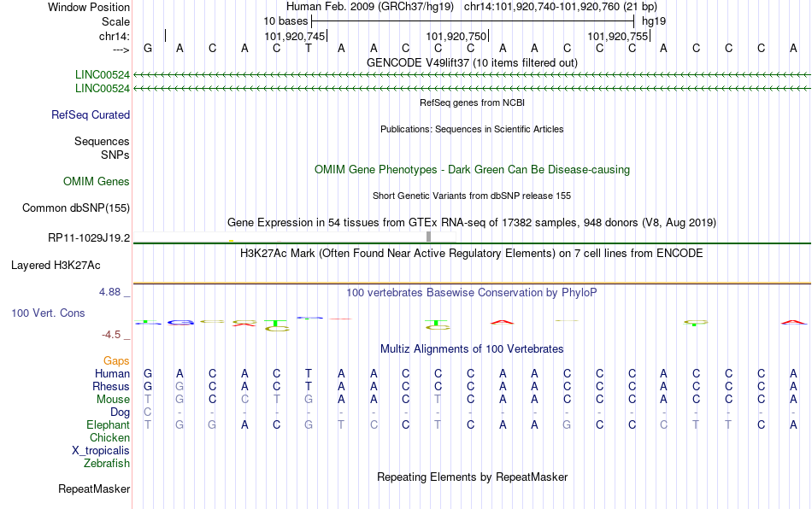Click the C base in the Dog alignment row
This screenshot has height=509, width=812.
coord(148,412)
